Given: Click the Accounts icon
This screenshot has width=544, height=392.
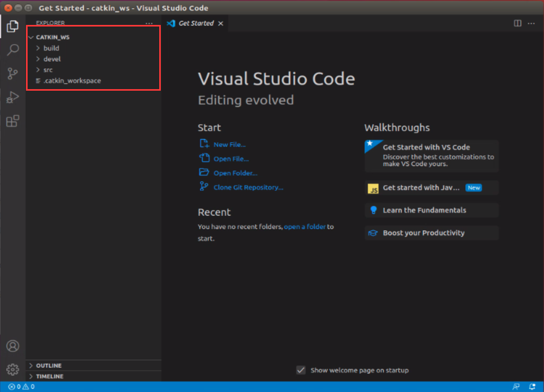Looking at the screenshot, I should 13,346.
